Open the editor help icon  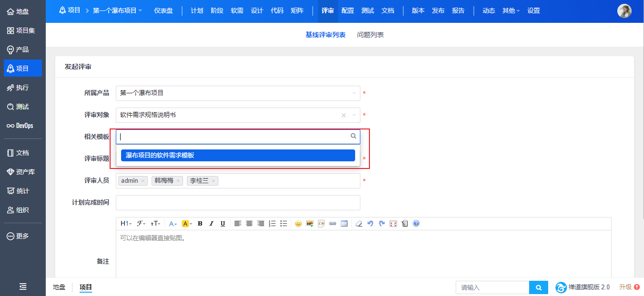point(416,224)
